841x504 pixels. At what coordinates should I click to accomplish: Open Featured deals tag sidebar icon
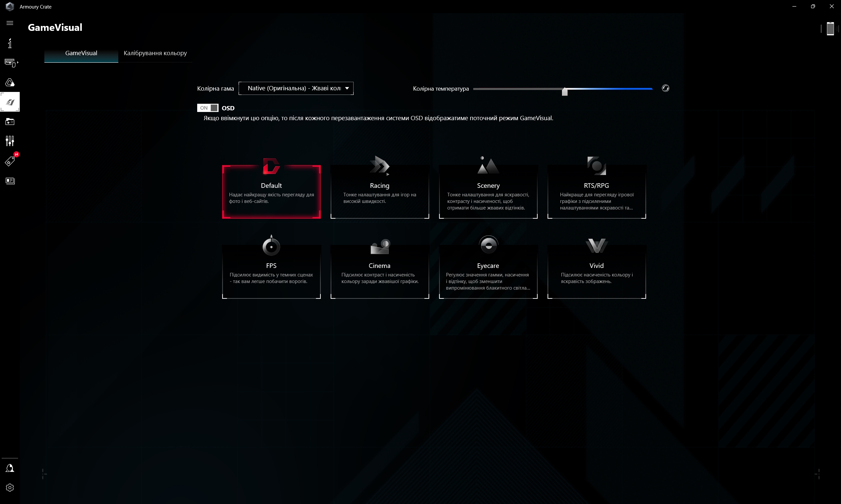(10, 161)
